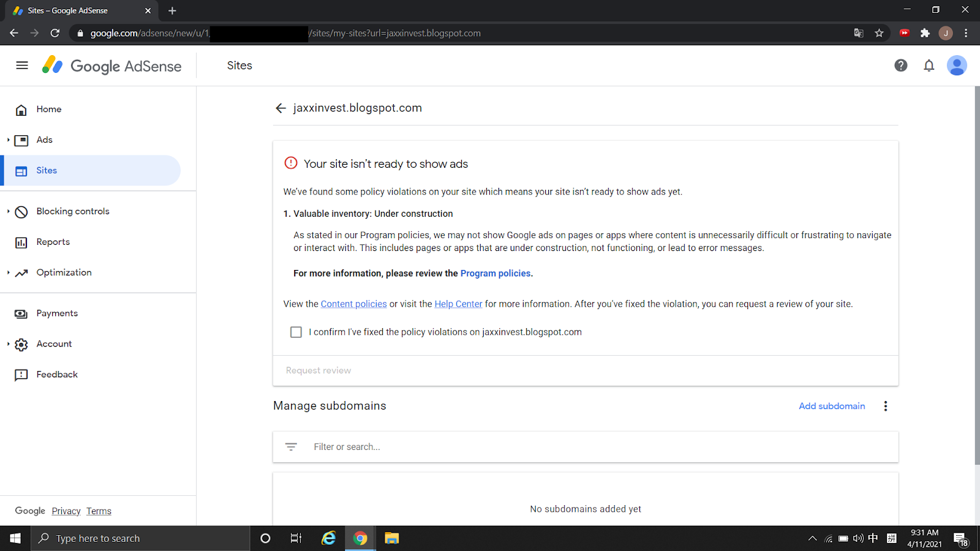Open the Help question mark icon
The height and width of the screenshot is (551, 980).
(900, 66)
